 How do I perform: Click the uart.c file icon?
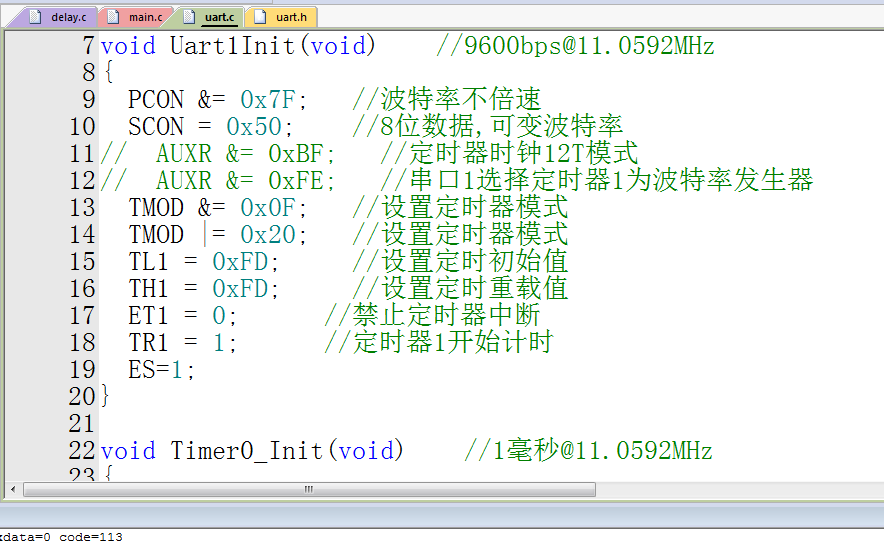[x=189, y=17]
